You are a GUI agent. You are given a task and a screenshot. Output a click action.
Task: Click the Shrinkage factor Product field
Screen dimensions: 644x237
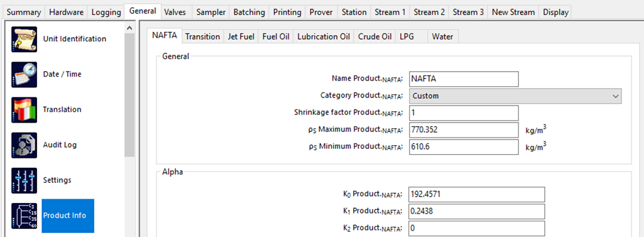pos(464,113)
